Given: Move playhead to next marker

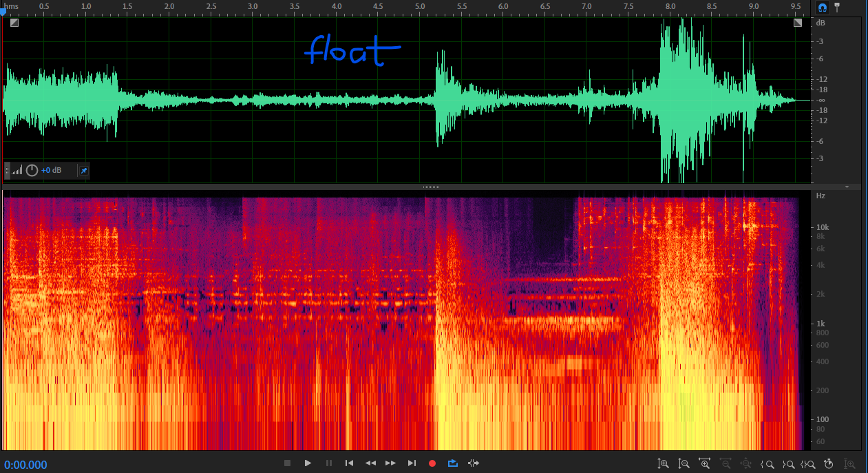Looking at the screenshot, I should [x=412, y=463].
